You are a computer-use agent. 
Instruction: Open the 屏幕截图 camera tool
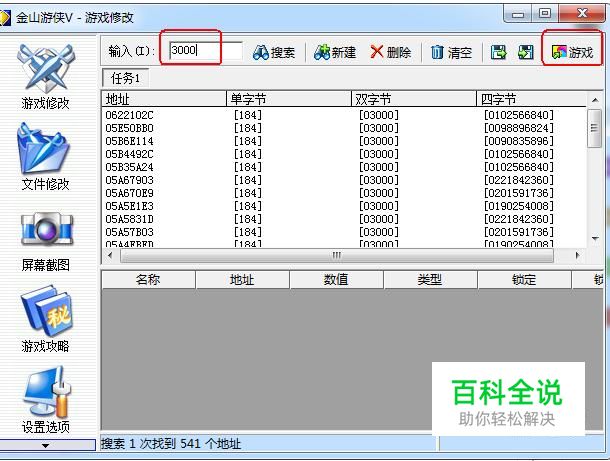click(46, 241)
